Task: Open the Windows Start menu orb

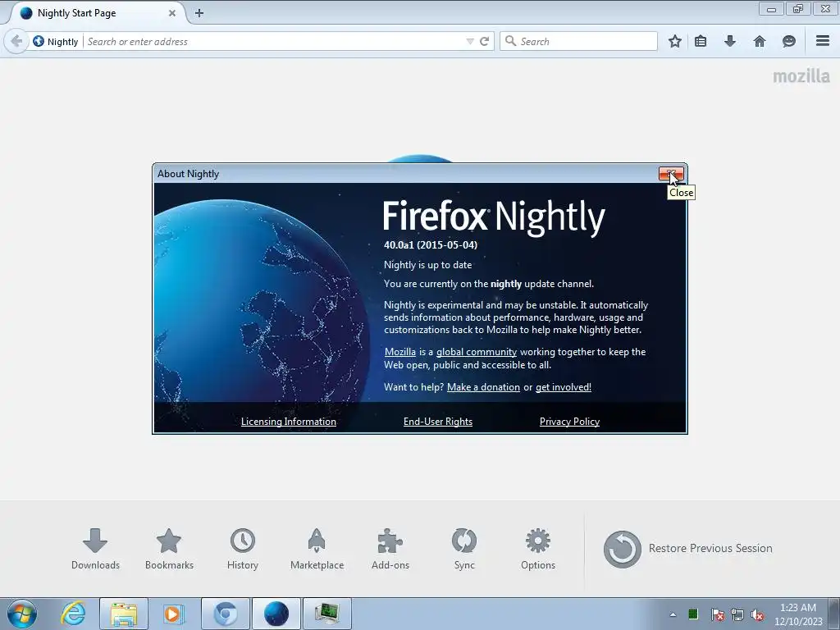Action: click(x=22, y=614)
